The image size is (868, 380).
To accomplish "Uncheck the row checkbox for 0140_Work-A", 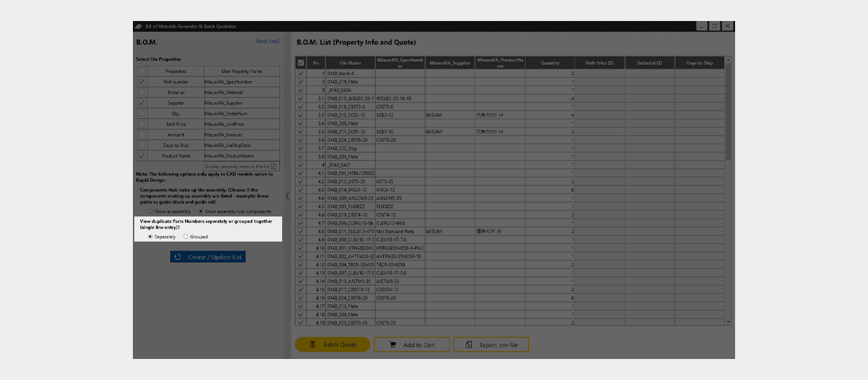I will pyautogui.click(x=301, y=73).
